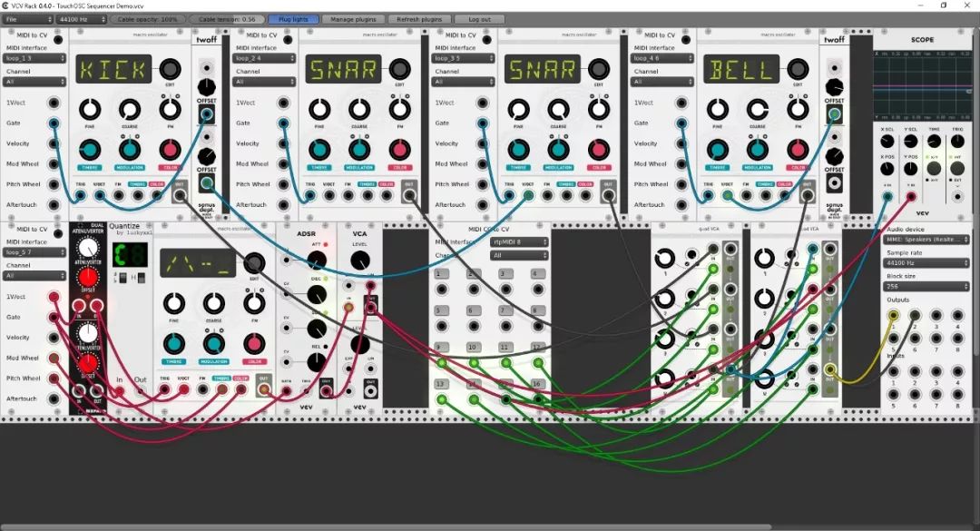The width and height of the screenshot is (980, 531).
Task: Click second SNAR oscillator FM knob
Action: coord(598,110)
